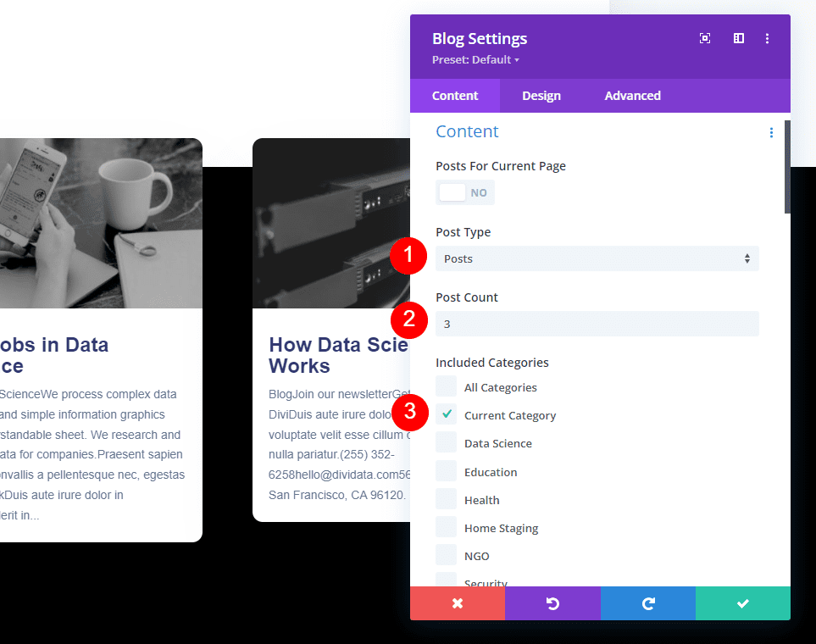Switch to the Design tab
The image size is (816, 644).
(x=541, y=95)
